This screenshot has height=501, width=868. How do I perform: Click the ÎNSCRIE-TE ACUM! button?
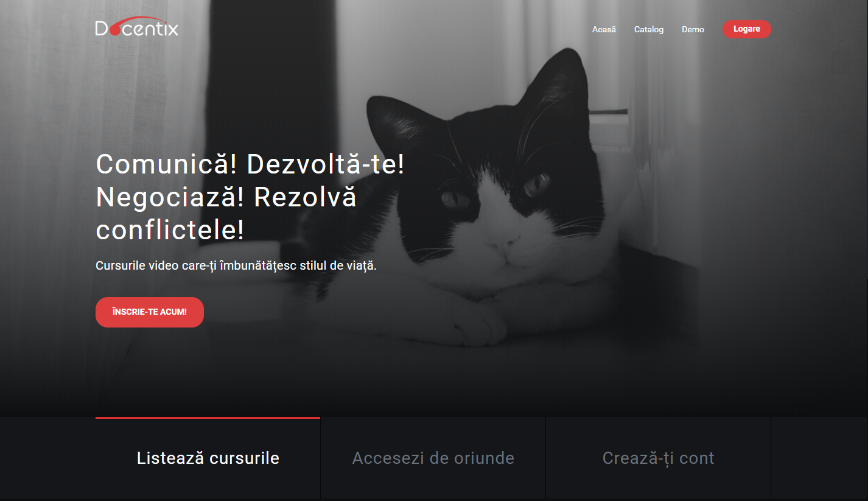point(150,312)
